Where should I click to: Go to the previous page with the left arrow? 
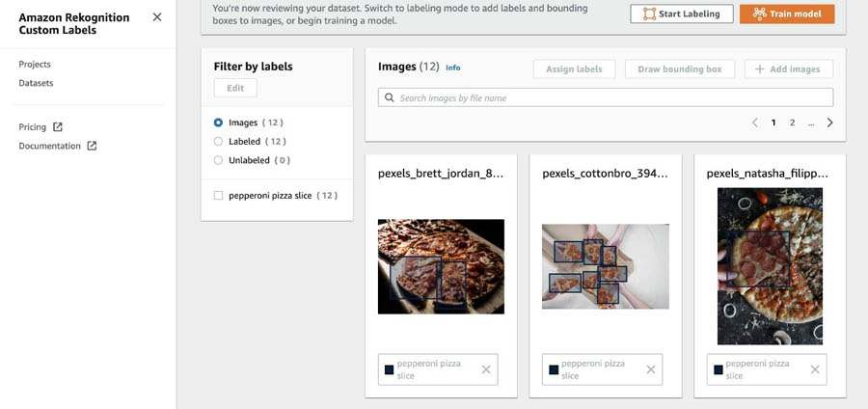coord(754,123)
